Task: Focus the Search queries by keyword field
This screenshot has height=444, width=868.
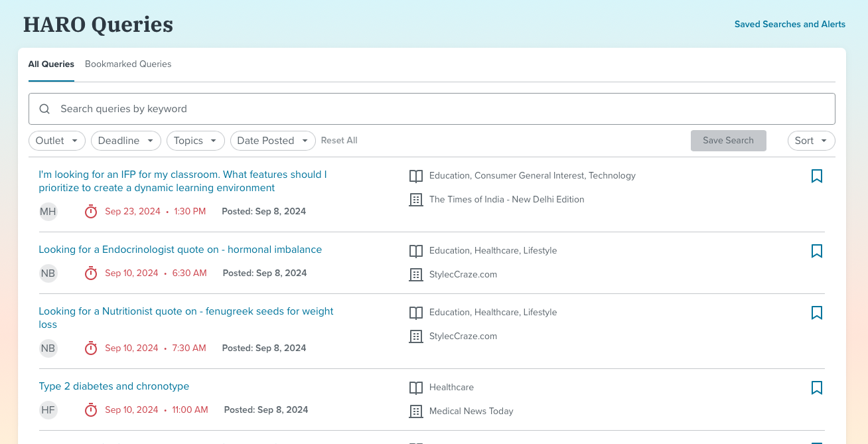Action: coord(431,109)
